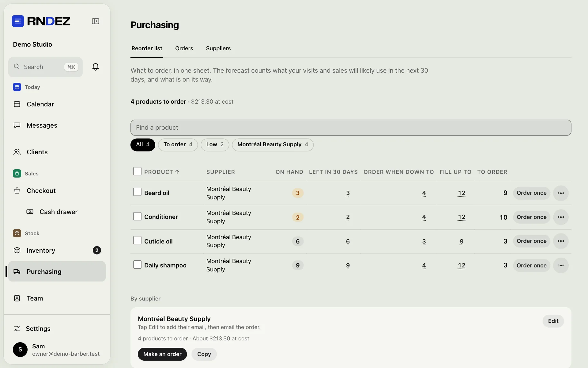588x368 pixels.
Task: Edit Montréal Beauty Supply details
Action: (x=553, y=321)
